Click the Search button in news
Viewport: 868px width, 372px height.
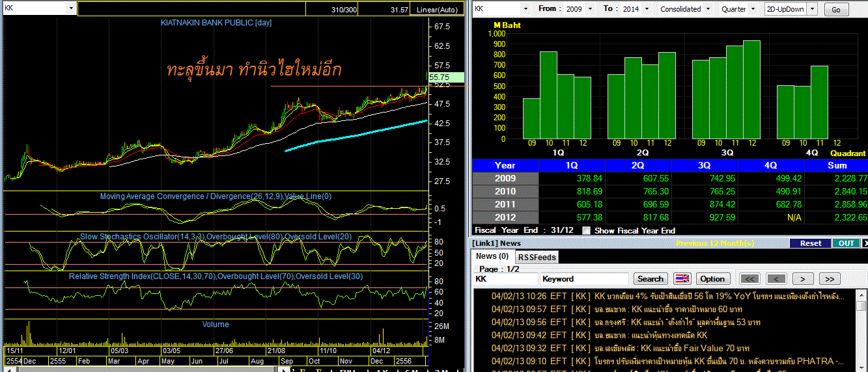pyautogui.click(x=650, y=278)
